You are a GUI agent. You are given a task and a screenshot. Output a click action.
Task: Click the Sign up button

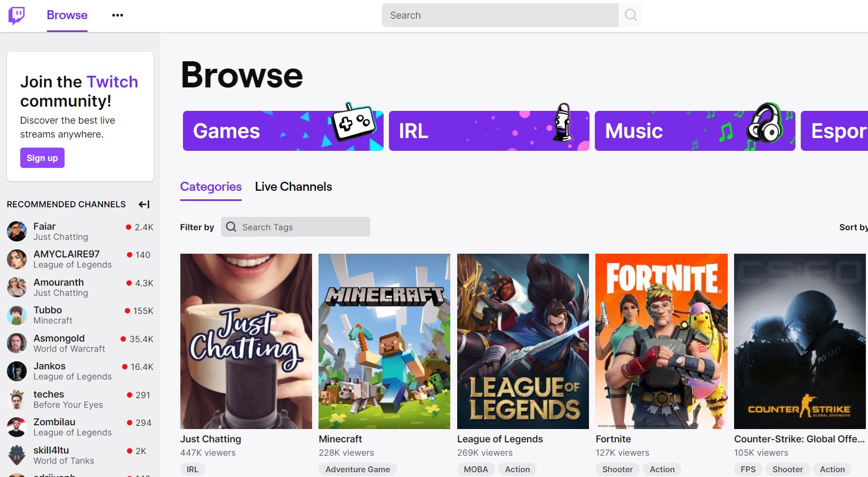[x=42, y=158]
